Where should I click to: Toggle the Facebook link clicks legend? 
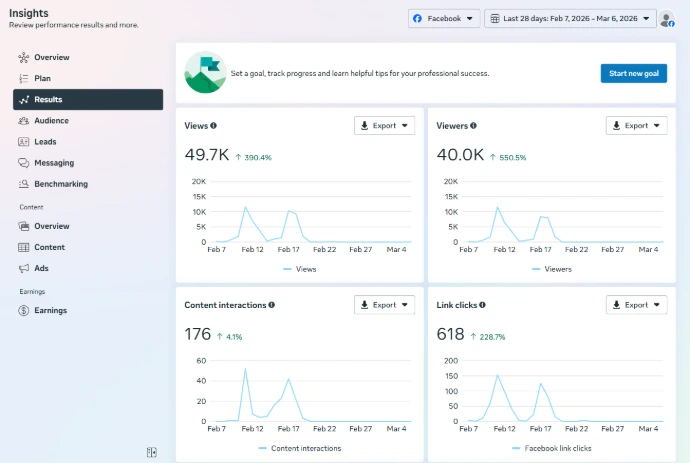[552, 448]
